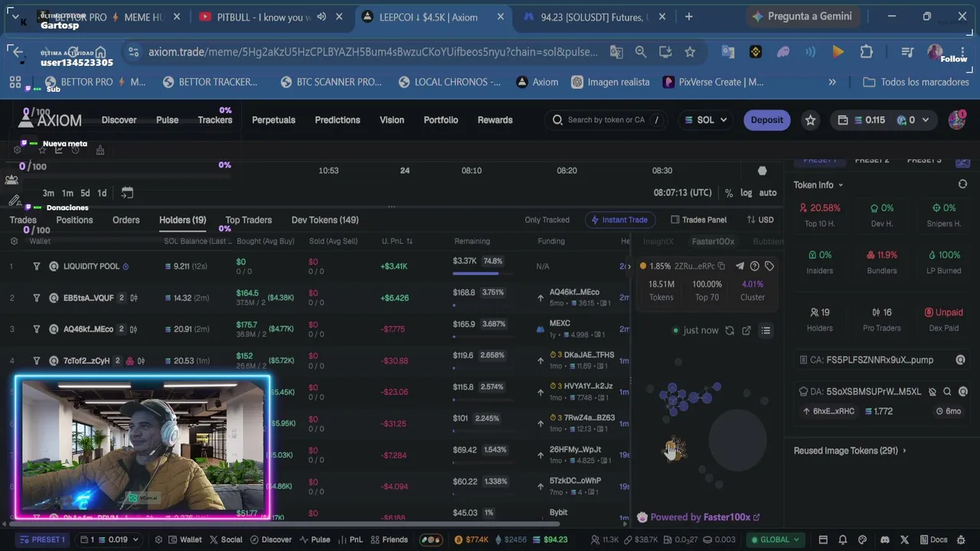The width and height of the screenshot is (980, 551).
Task: Toggle the Trades Panel view
Action: pyautogui.click(x=698, y=220)
